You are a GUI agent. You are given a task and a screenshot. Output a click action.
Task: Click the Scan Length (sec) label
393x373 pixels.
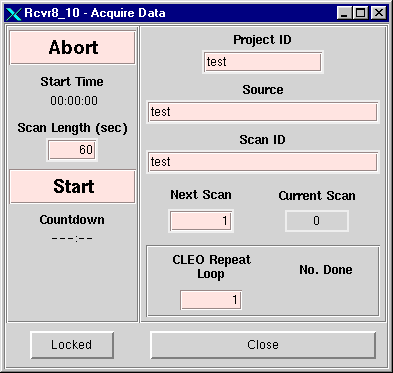[72, 128]
